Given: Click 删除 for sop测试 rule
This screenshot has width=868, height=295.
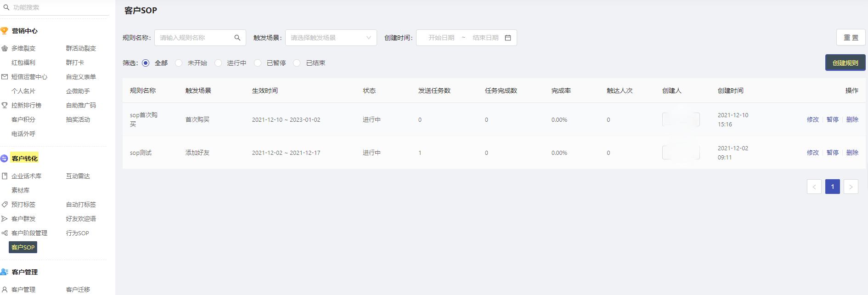Looking at the screenshot, I should [x=852, y=153].
